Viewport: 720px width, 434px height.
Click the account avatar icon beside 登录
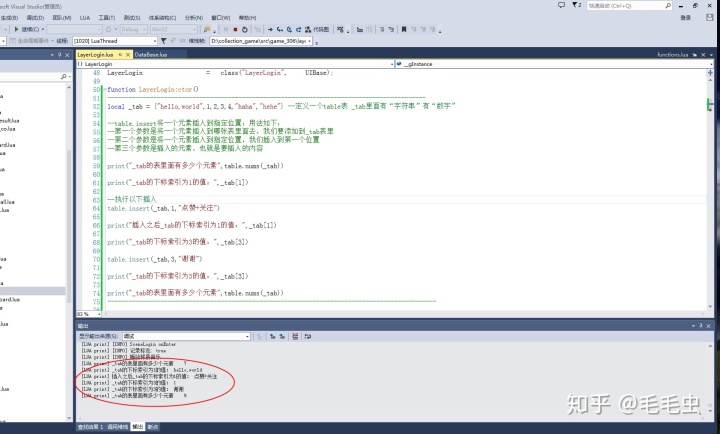709,17
